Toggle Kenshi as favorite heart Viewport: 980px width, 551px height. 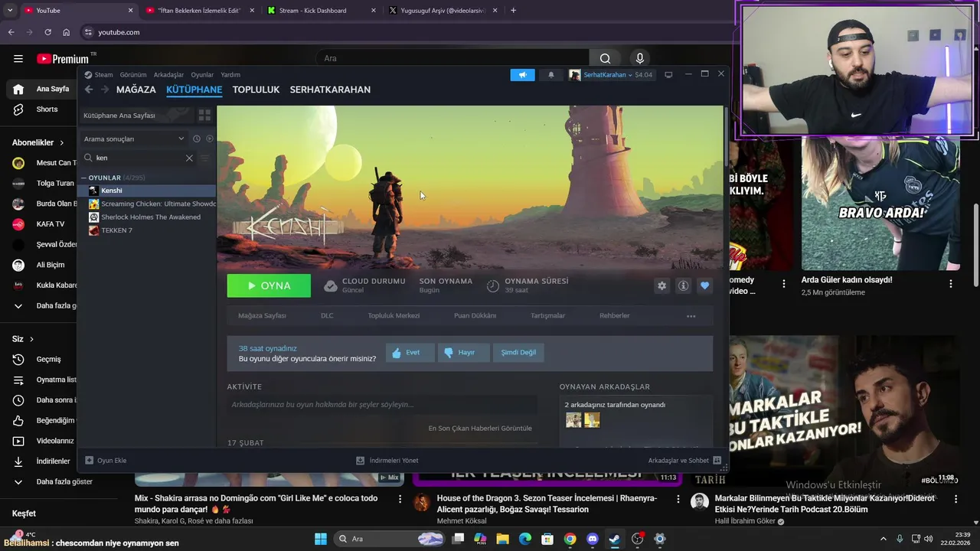point(704,285)
